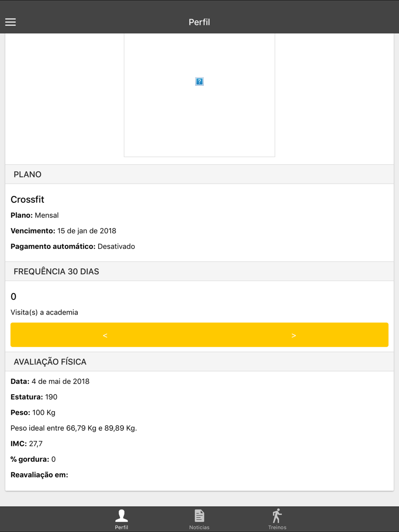Image resolution: width=399 pixels, height=532 pixels.
Task: Tap the missing profile photo question-mark icon
Action: pos(199,82)
